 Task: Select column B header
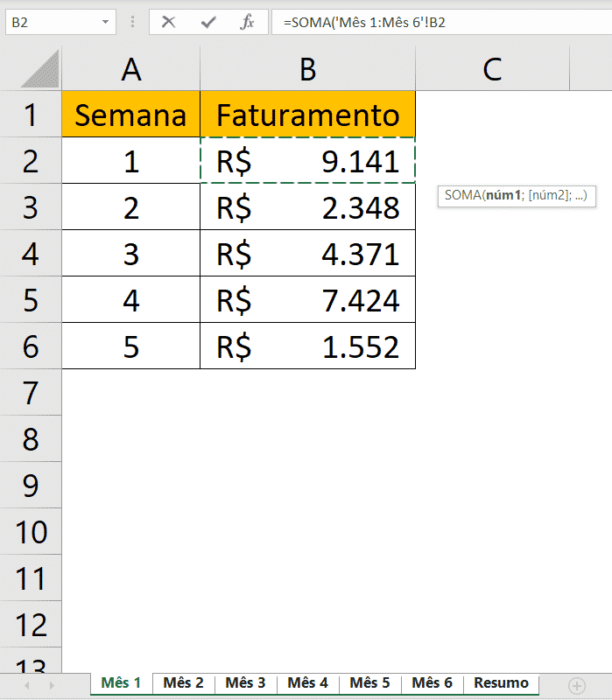(x=307, y=69)
